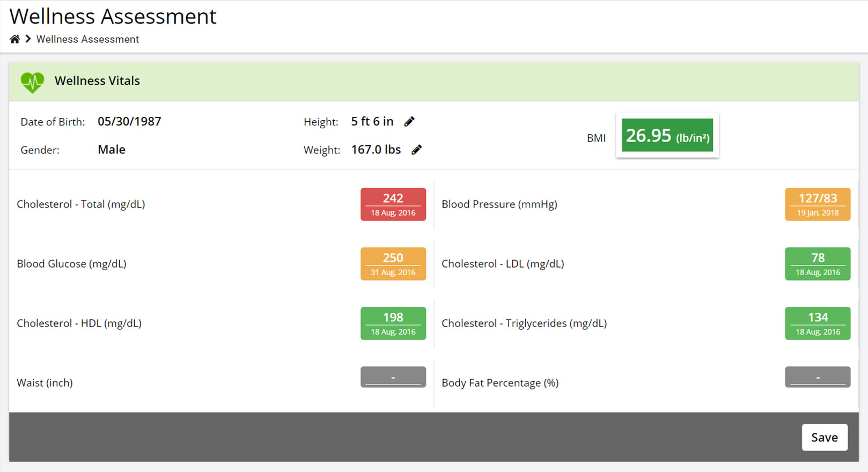The image size is (868, 472).
Task: Click the 167.0 lbs weight value
Action: (x=376, y=150)
